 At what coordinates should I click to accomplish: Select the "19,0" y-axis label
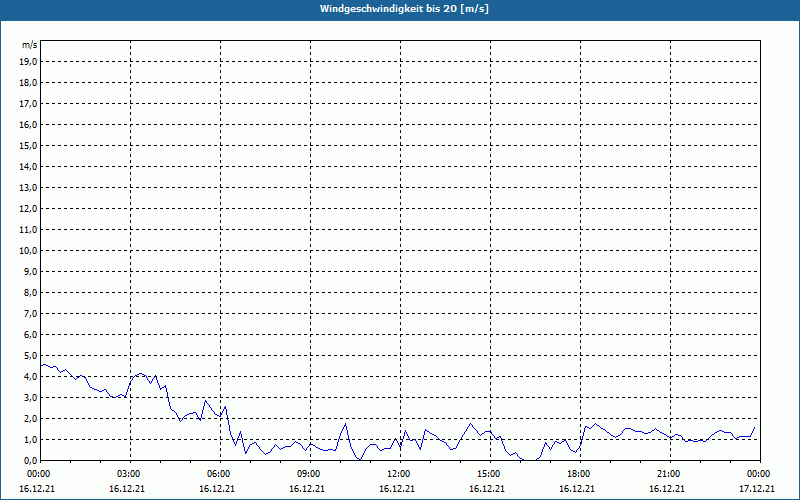[x=28, y=62]
